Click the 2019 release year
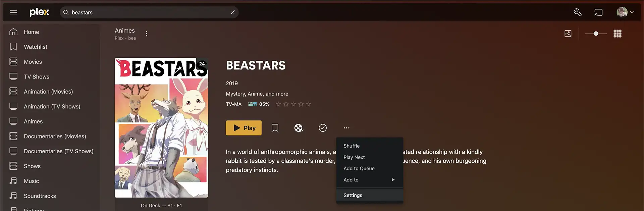644x211 pixels. pos(232,83)
